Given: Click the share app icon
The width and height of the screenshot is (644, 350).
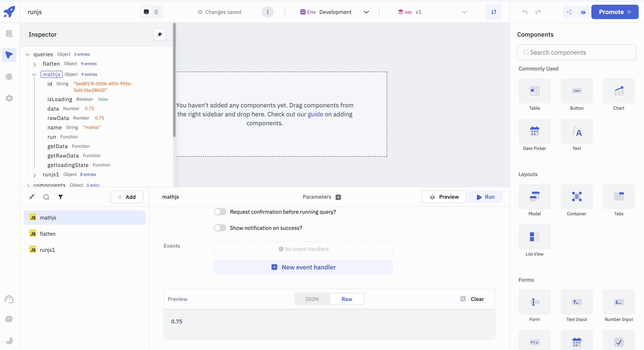Looking at the screenshot, I should click(x=569, y=12).
